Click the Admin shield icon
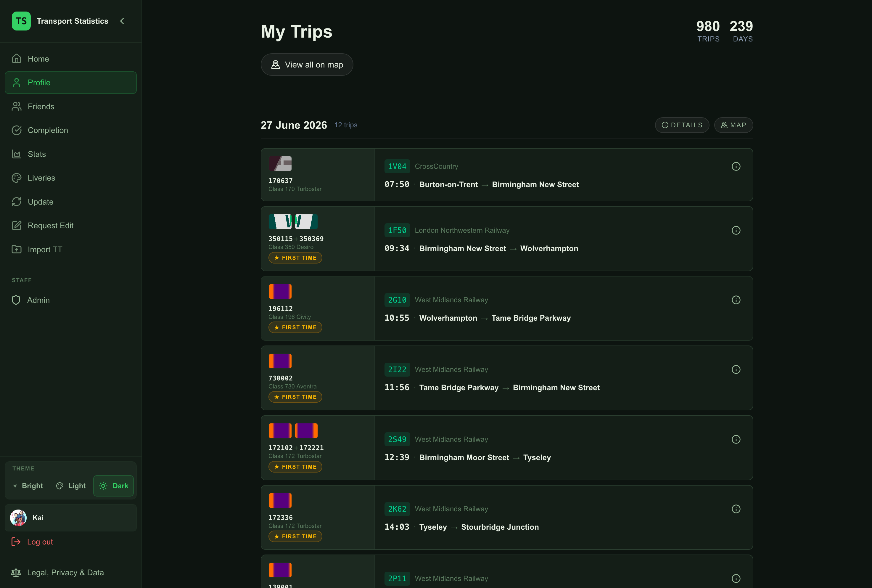The width and height of the screenshot is (872, 588). tap(16, 300)
